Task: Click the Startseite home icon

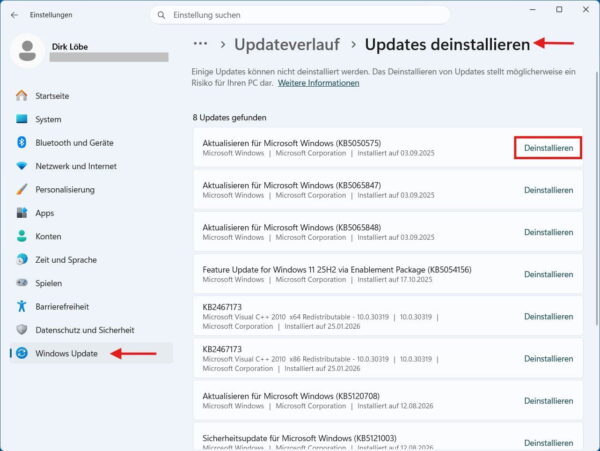Action: pyautogui.click(x=22, y=96)
